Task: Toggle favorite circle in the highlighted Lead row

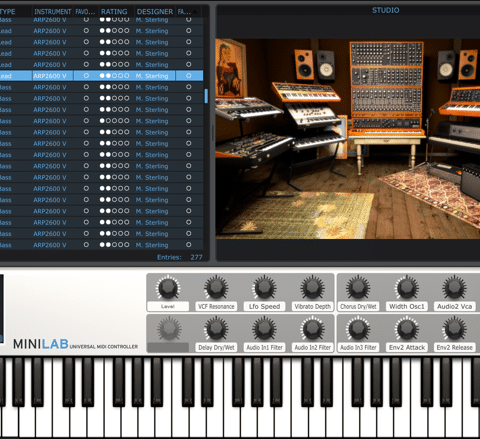Action: click(86, 76)
